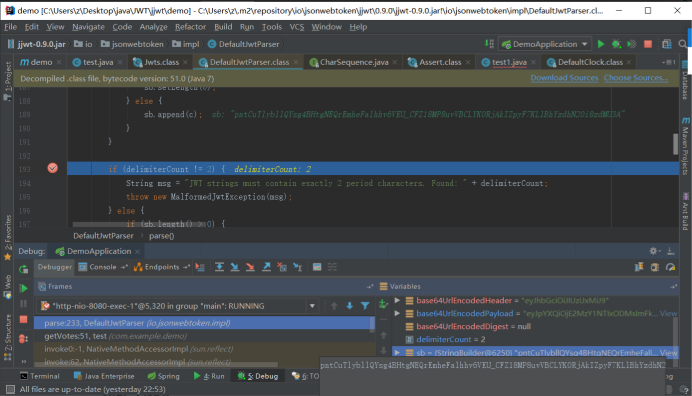The height and width of the screenshot is (396, 692).
Task: Click Step Out in debugger toolbar
Action: tap(266, 267)
